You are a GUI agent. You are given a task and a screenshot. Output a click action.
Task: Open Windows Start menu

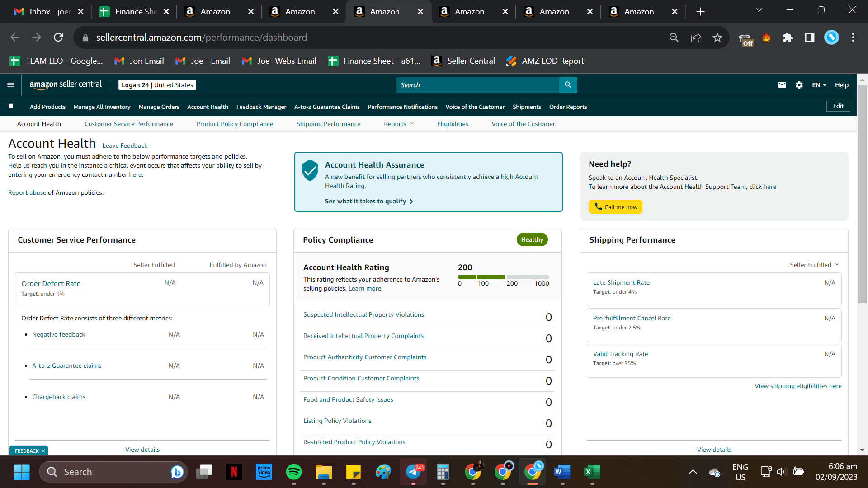click(22, 472)
